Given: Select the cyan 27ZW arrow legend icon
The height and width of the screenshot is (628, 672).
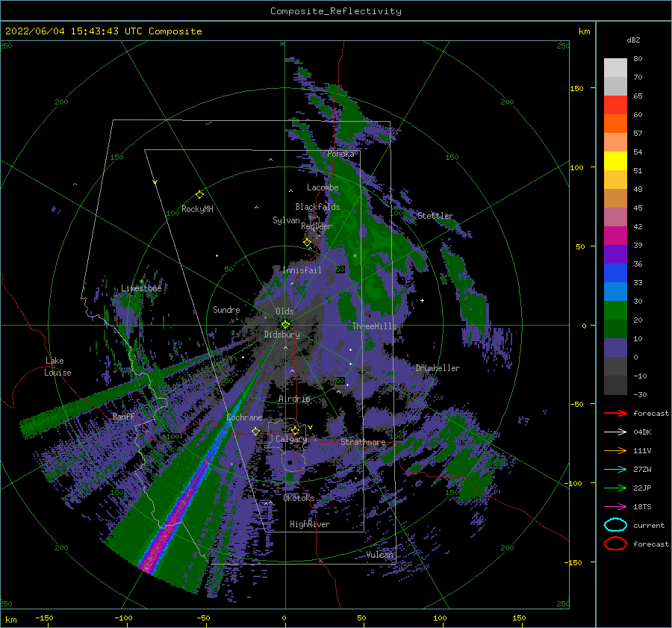Looking at the screenshot, I should tap(615, 470).
